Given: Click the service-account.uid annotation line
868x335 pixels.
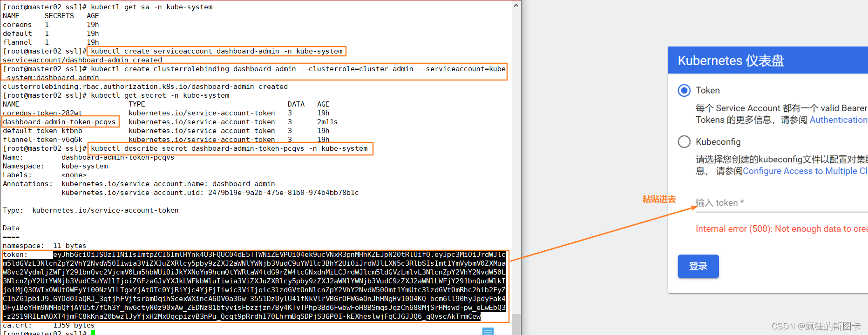Looking at the screenshot, I should (210, 193).
